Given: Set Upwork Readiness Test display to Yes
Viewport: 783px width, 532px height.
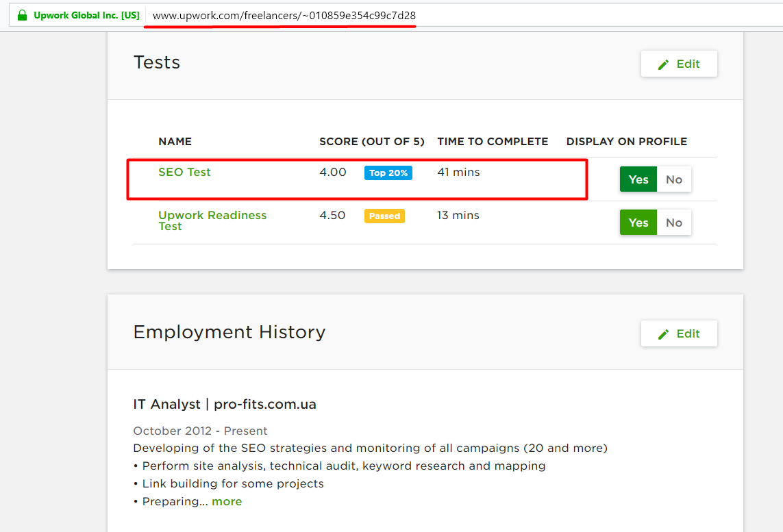Looking at the screenshot, I should click(x=638, y=223).
